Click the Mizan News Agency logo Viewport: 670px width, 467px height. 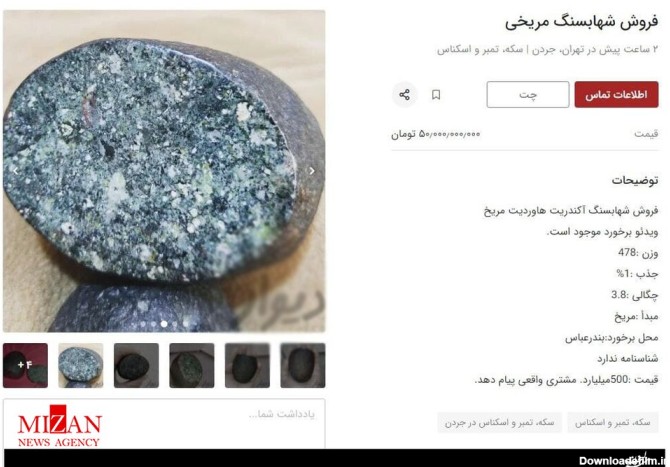(x=59, y=426)
